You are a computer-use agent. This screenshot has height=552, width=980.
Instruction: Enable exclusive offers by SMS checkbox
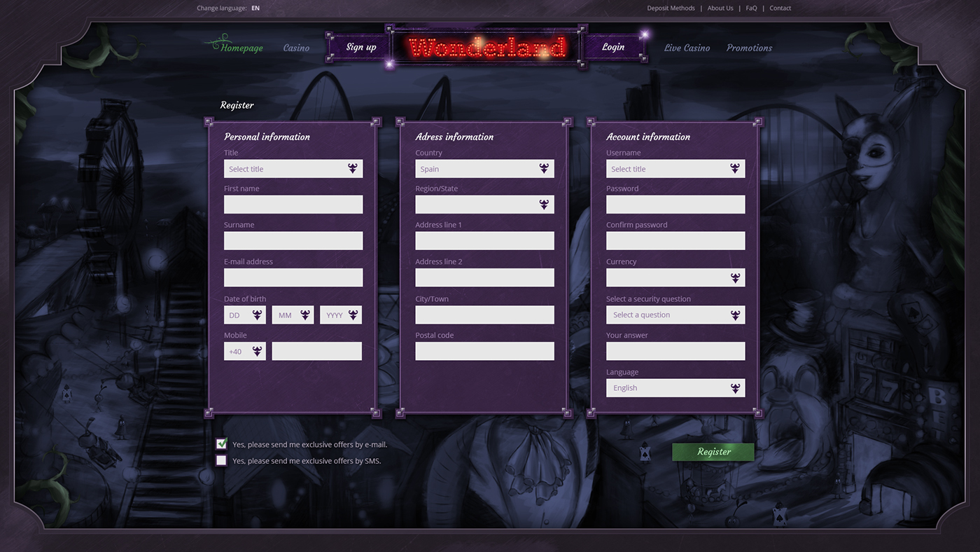(x=221, y=461)
